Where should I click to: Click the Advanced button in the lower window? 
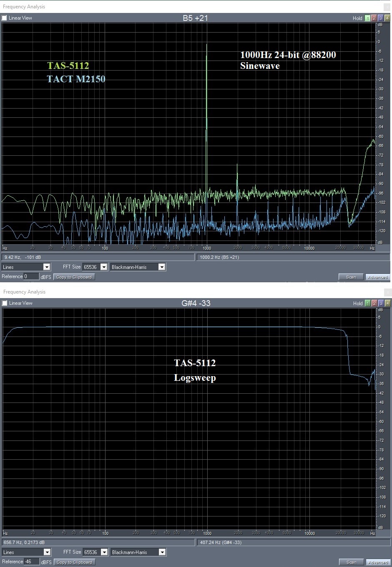[378, 562]
